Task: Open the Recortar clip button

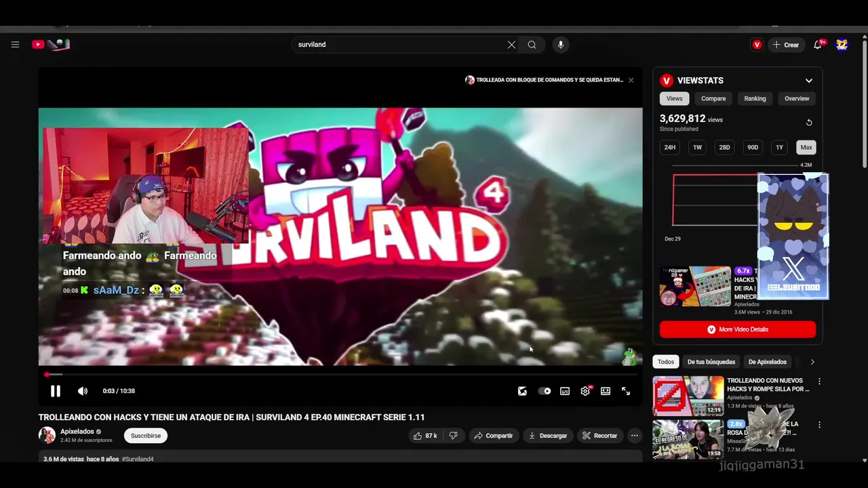Action: 600,436
